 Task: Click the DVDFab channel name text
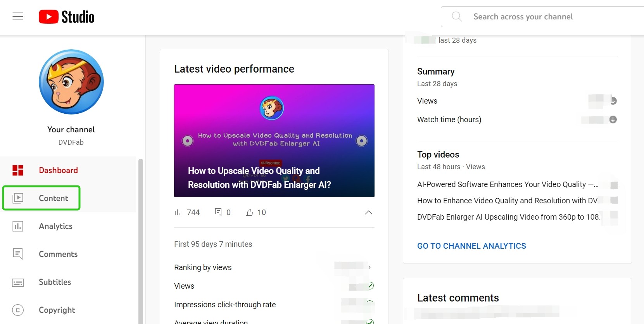pos(71,142)
